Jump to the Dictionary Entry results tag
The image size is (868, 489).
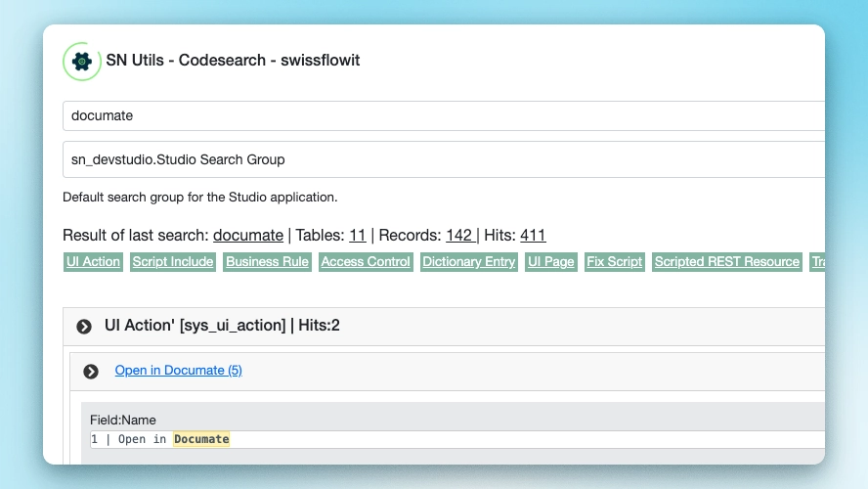pyautogui.click(x=469, y=262)
